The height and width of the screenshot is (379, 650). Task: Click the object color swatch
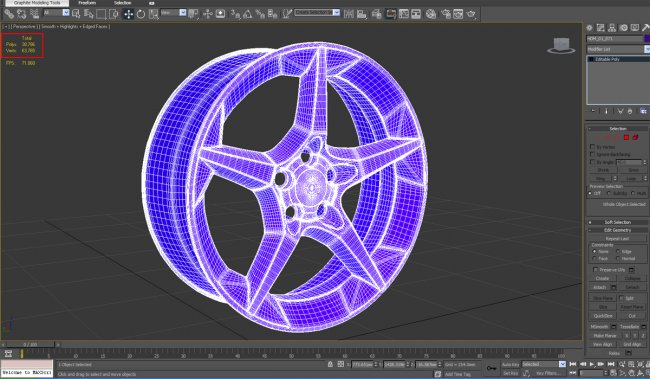[647, 39]
